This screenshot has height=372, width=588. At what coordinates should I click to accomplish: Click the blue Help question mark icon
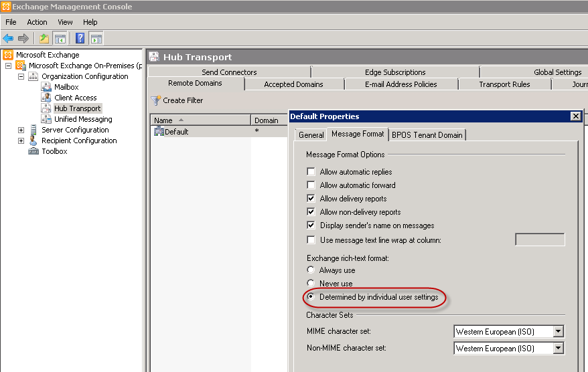click(x=80, y=38)
